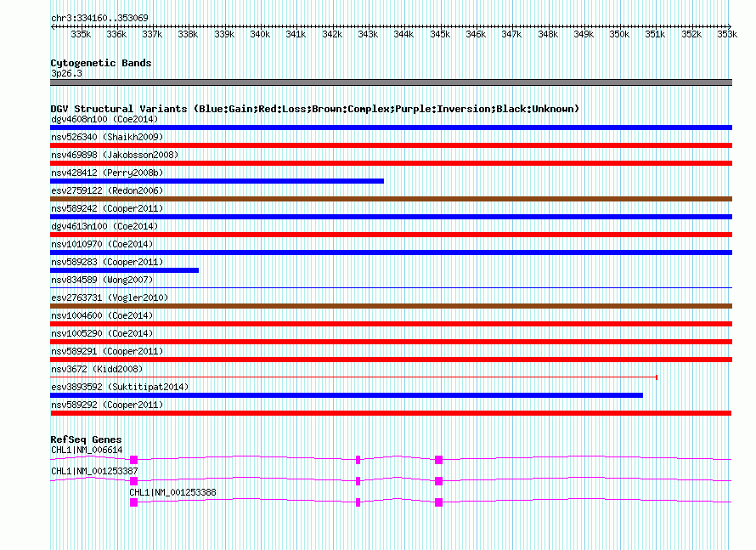Click the 3p26.3 band label
The width and height of the screenshot is (756, 550).
(x=66, y=73)
